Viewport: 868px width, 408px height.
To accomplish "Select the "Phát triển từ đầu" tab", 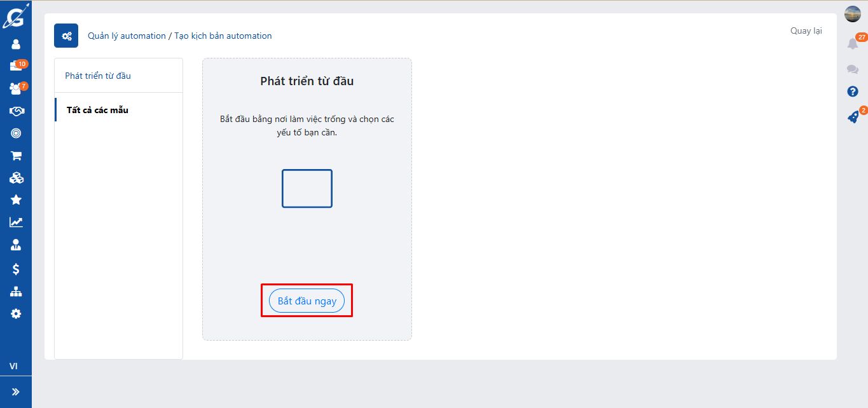I will (98, 76).
